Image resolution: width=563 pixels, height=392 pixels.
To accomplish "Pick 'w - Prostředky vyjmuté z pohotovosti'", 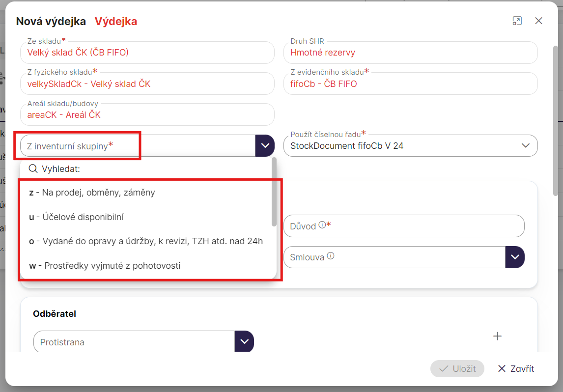I will tap(105, 266).
